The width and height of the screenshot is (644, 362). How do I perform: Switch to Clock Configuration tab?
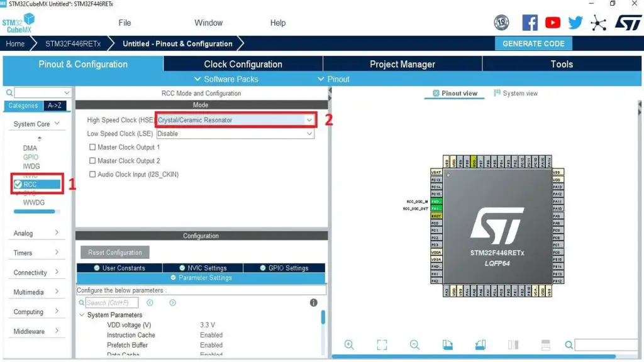243,64
